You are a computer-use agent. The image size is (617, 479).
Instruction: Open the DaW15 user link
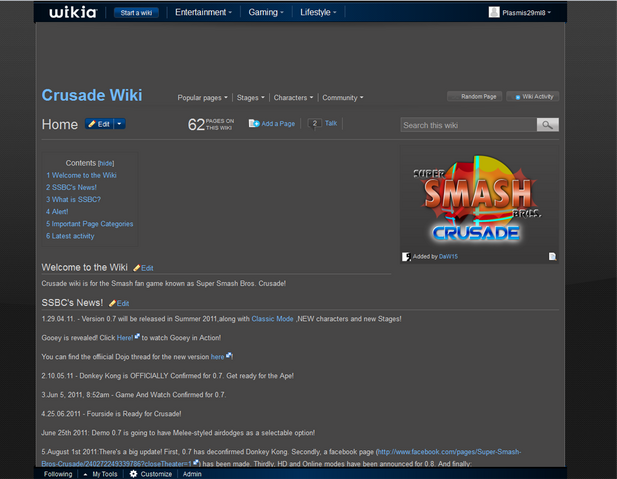448,257
